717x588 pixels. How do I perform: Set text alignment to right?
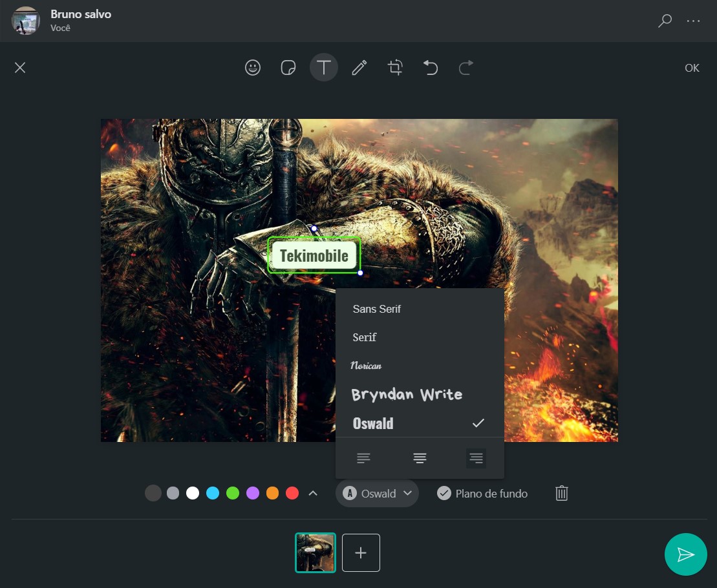(476, 457)
